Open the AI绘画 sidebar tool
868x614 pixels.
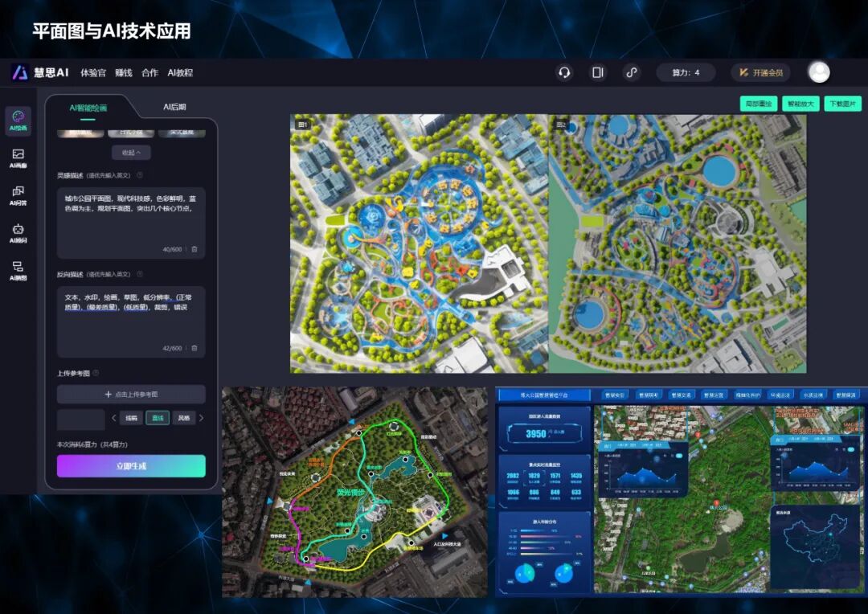(x=18, y=121)
